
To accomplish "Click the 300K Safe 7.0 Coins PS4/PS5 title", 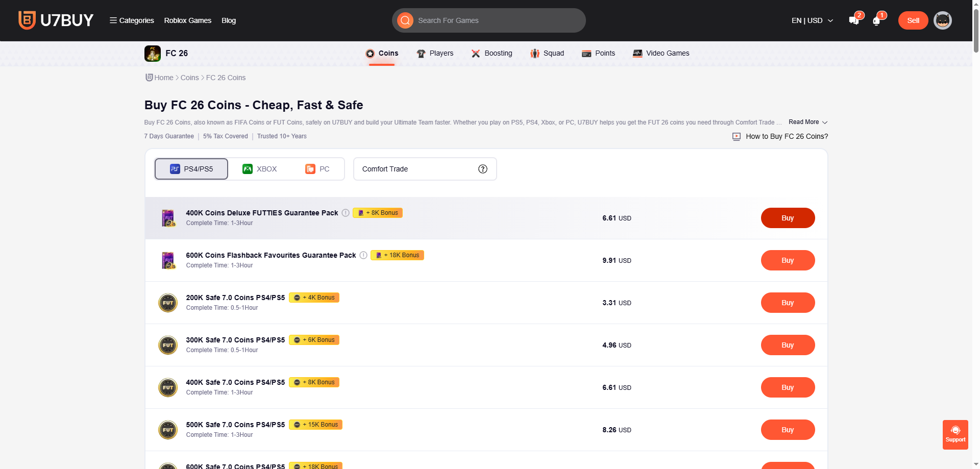I will tap(235, 340).
